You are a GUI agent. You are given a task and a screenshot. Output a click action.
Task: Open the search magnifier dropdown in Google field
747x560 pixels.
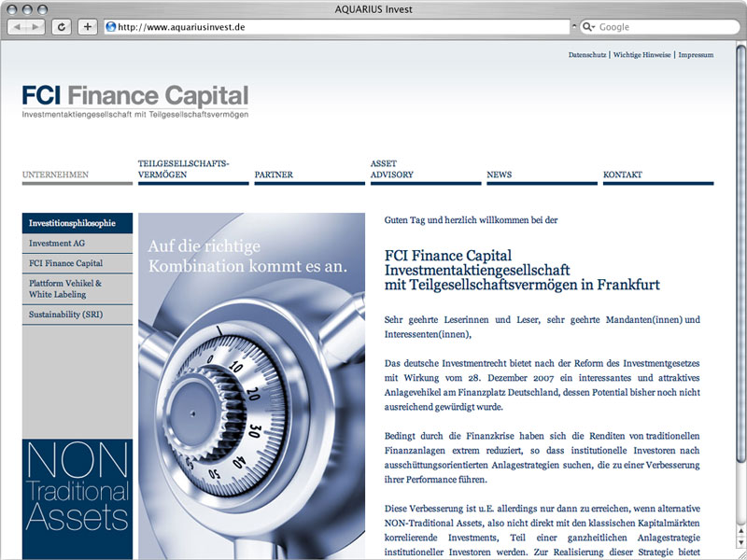pyautogui.click(x=589, y=27)
